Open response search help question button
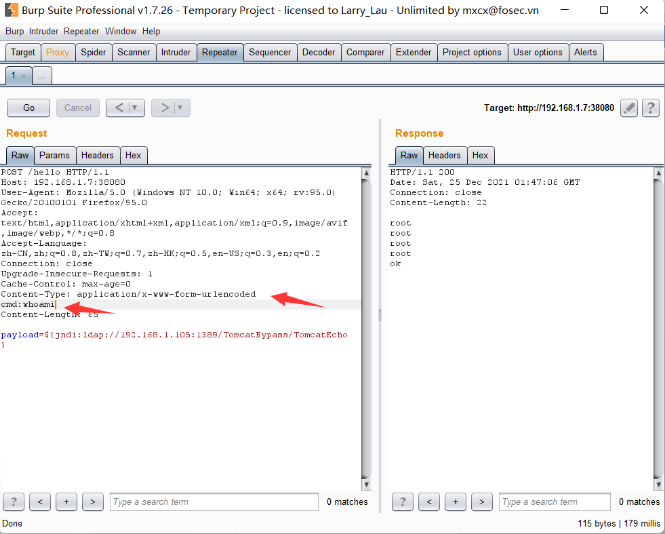 tap(402, 502)
